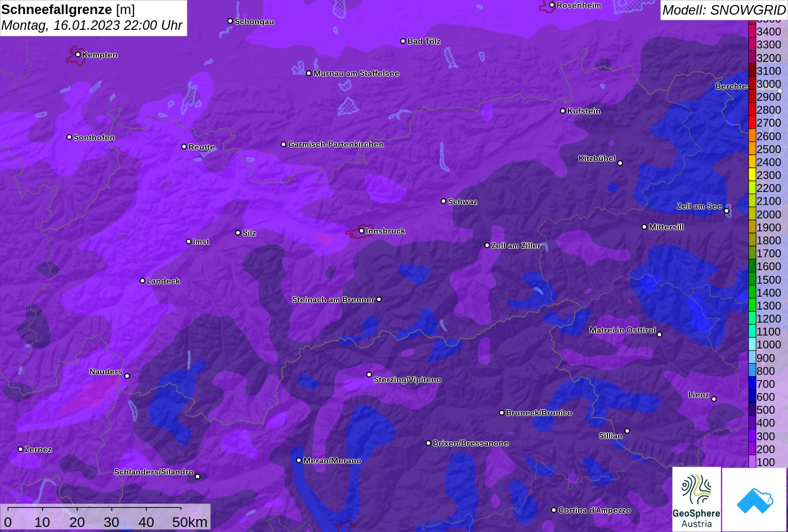Select the "Cortina d'Ampezzo" label
The height and width of the screenshot is (532, 788).
[594, 510]
